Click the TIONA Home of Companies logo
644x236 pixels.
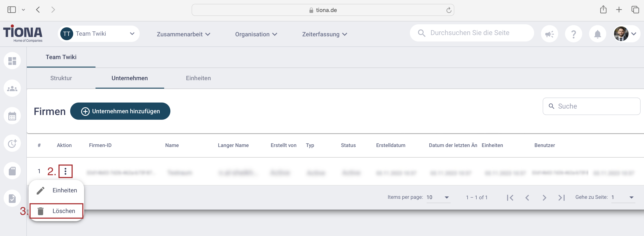(23, 34)
